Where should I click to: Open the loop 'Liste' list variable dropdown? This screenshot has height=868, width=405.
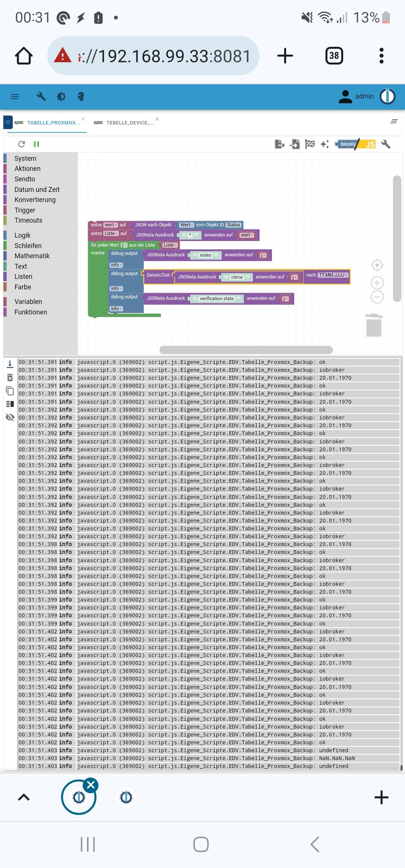[x=170, y=245]
